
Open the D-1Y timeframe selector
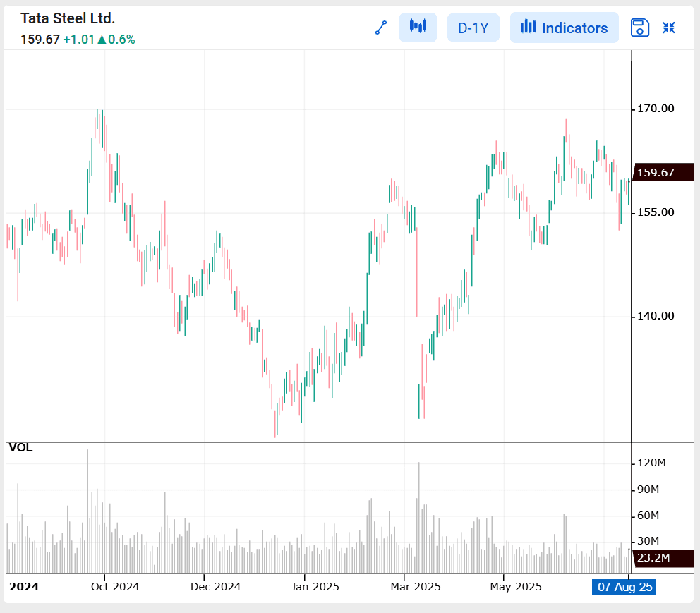[473, 28]
